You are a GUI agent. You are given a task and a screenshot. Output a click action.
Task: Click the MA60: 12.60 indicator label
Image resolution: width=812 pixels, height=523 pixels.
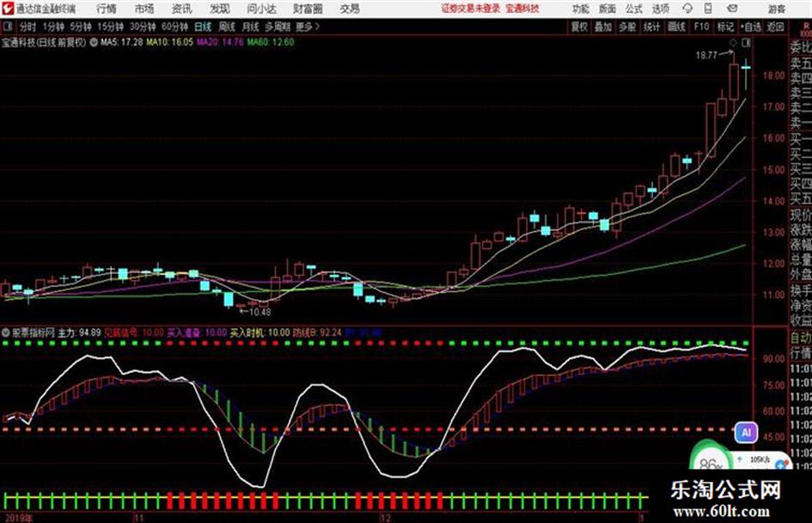coord(271,42)
